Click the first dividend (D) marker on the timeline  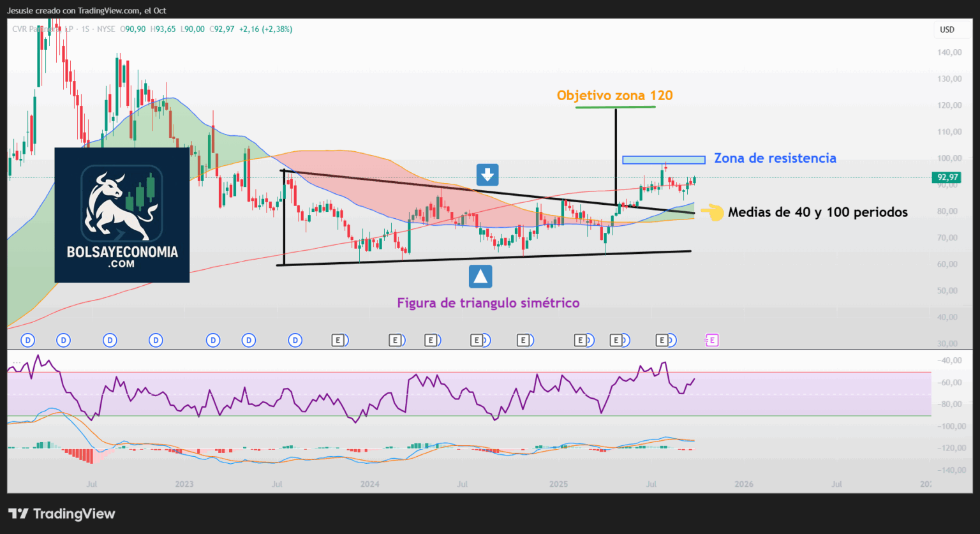pos(27,340)
